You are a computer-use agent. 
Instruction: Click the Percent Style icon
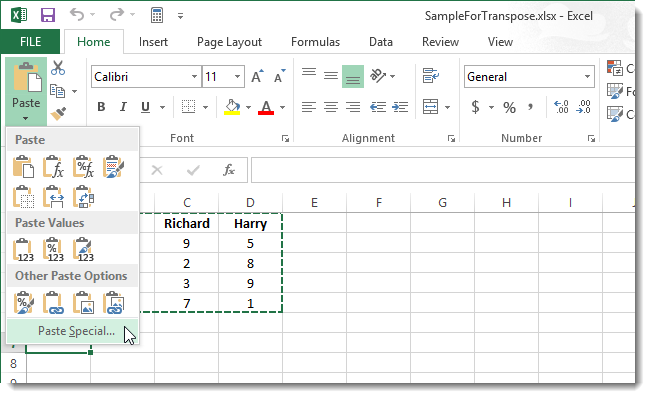(x=509, y=107)
